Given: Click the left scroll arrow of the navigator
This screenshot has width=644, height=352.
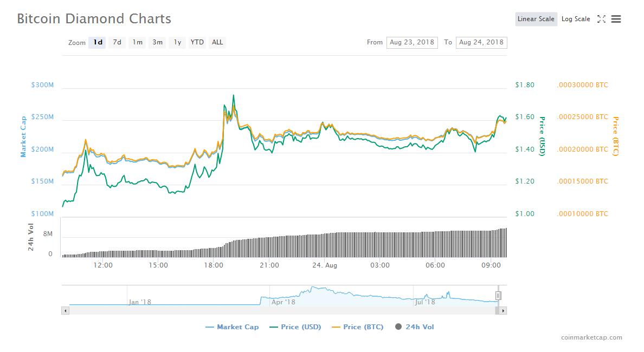Looking at the screenshot, I should 65,311.
